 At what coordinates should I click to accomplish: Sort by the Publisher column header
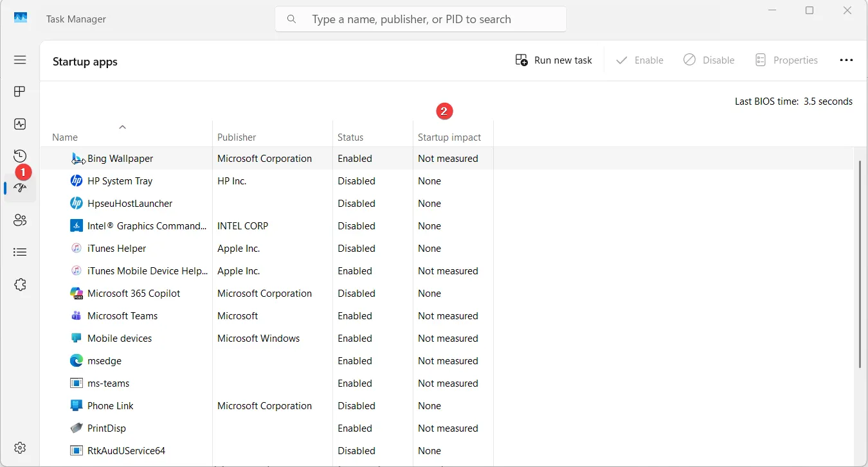[237, 137]
